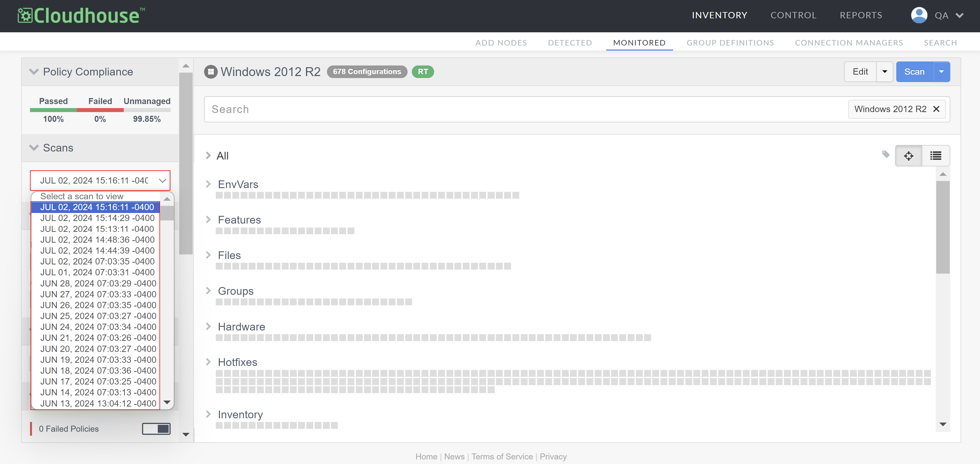Select scan JUL 02, 2024 15:13:11 -0400
980x464 pixels.
click(x=95, y=229)
